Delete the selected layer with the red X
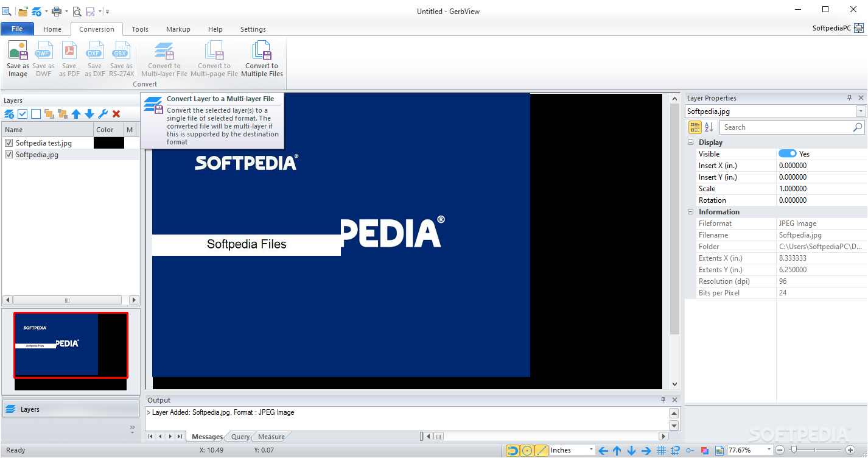 [116, 114]
